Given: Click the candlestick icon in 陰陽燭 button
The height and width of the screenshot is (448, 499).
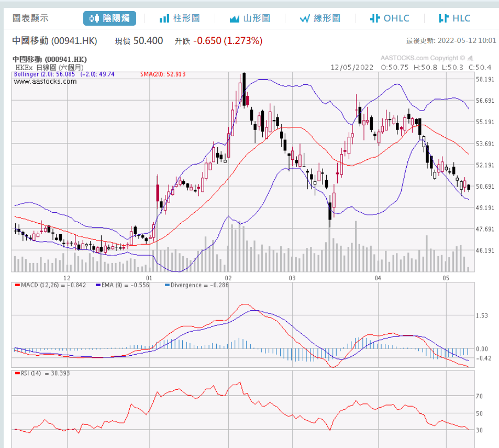Looking at the screenshot, I should [94, 18].
